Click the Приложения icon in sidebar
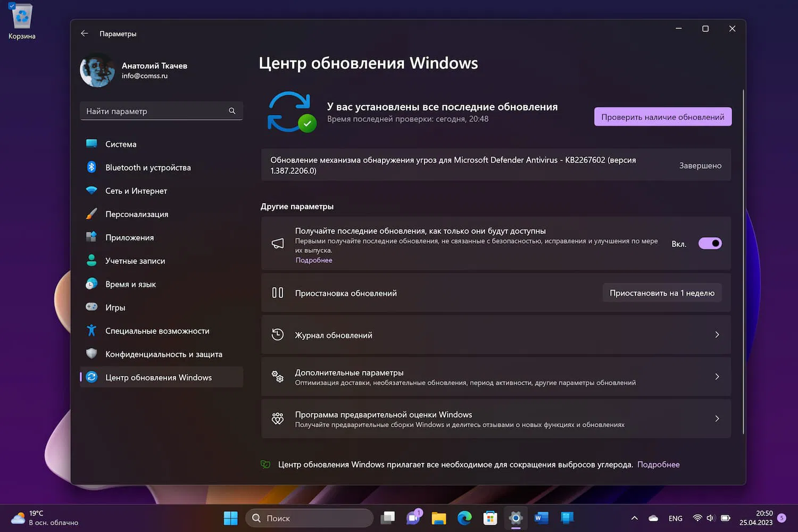The image size is (798, 532). pos(92,237)
